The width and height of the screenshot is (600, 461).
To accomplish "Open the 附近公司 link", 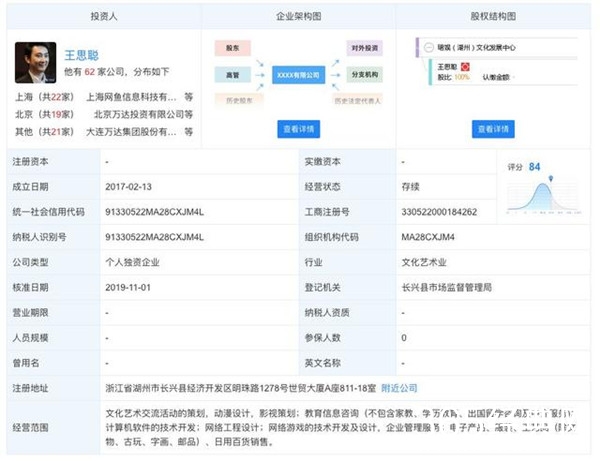I will (x=399, y=388).
